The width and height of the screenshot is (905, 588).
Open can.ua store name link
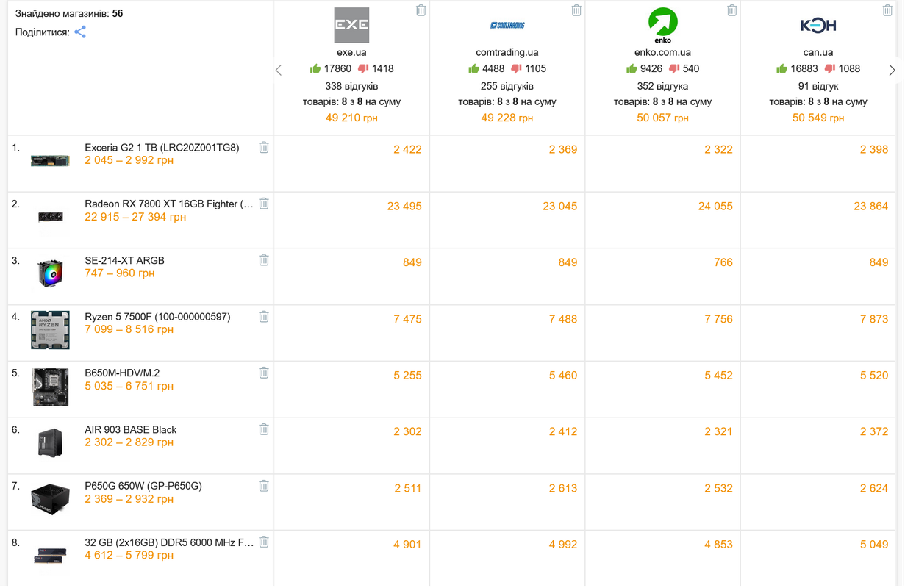[818, 52]
